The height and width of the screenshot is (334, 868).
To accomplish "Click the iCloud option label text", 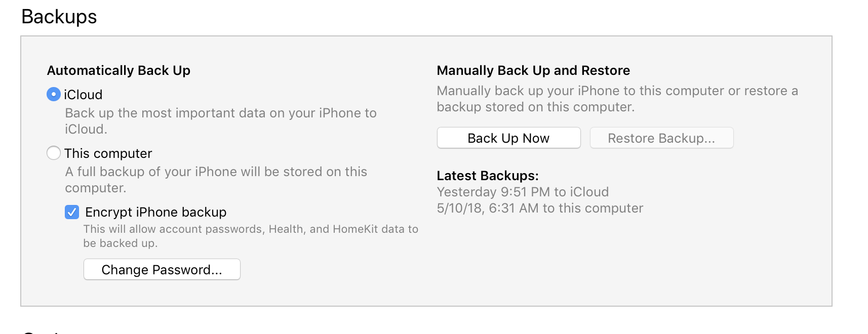I will (x=84, y=95).
